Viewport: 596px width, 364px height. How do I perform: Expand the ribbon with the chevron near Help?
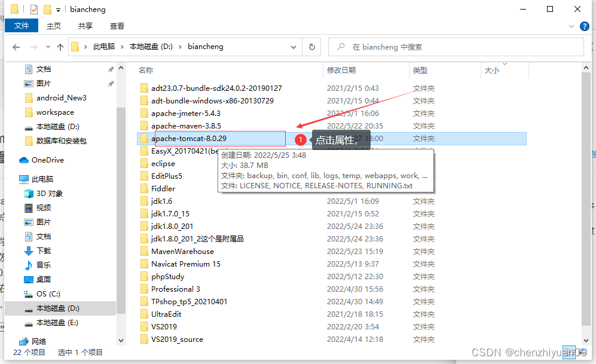(571, 26)
